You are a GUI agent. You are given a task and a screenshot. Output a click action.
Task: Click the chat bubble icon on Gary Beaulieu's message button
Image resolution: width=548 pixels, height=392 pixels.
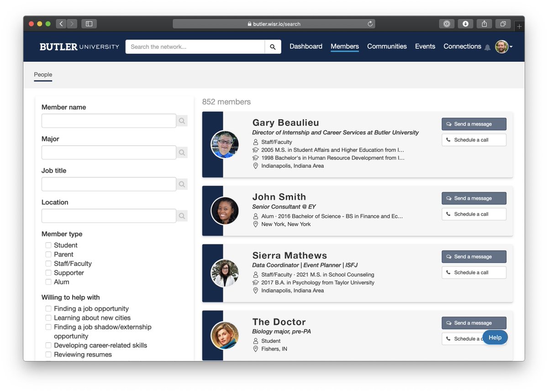point(449,124)
